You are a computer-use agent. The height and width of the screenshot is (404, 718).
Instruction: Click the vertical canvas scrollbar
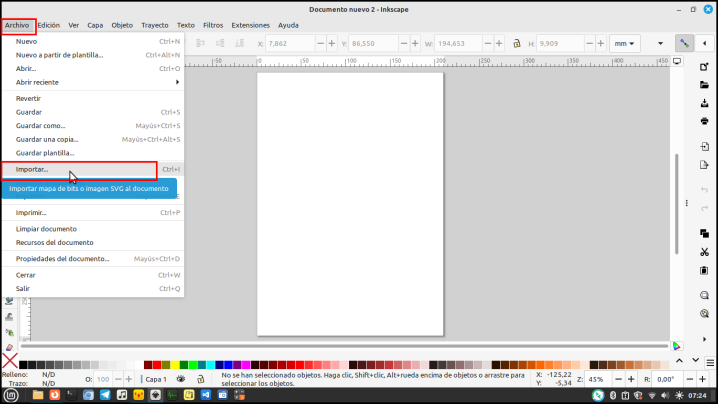coord(677,204)
